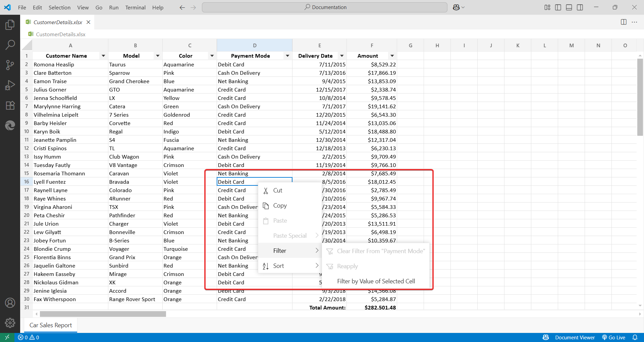Image resolution: width=644 pixels, height=342 pixels.
Task: Close the CustomerDetails.xlsx tab
Action: coord(89,22)
